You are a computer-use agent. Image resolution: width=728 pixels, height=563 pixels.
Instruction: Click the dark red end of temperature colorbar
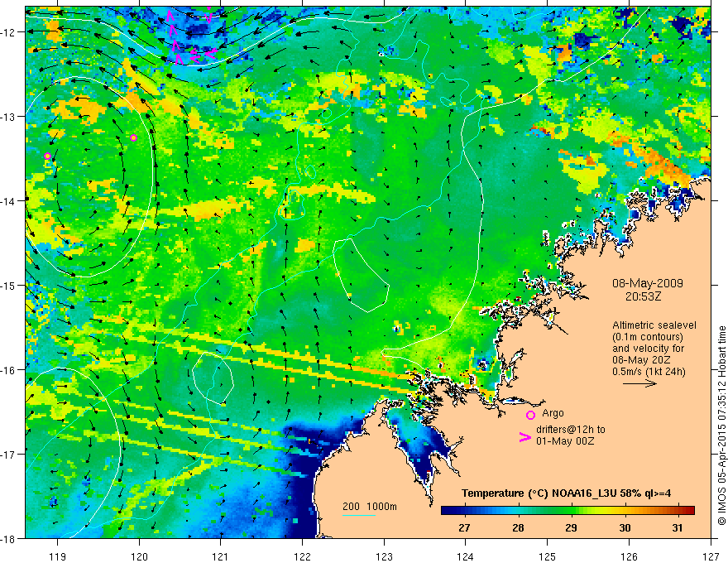(x=689, y=510)
